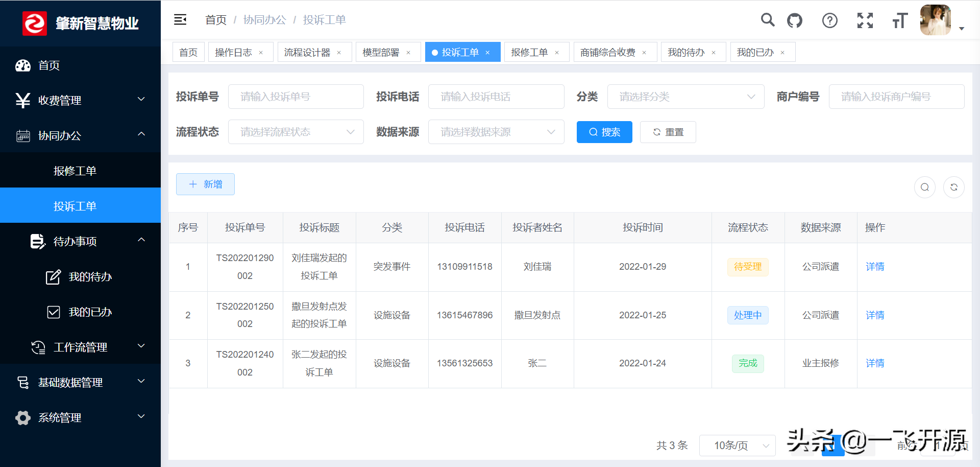Click the 首页 breadcrumb link
The image size is (980, 467).
216,20
